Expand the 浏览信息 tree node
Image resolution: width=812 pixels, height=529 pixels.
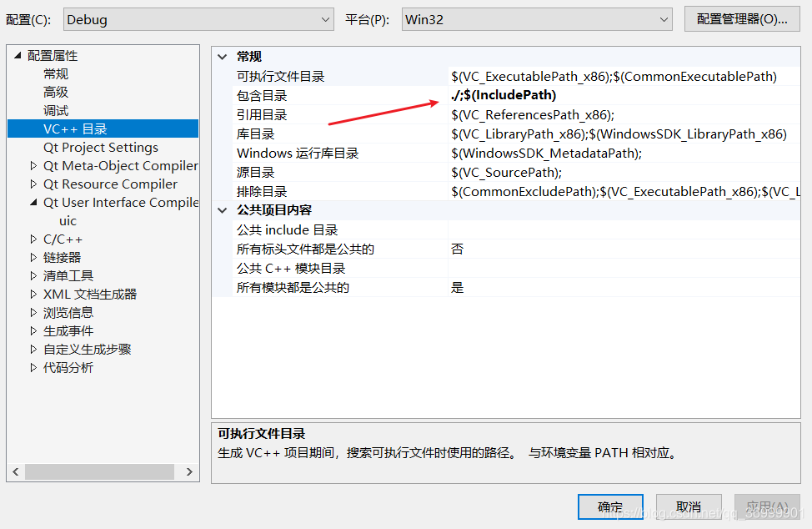click(33, 312)
